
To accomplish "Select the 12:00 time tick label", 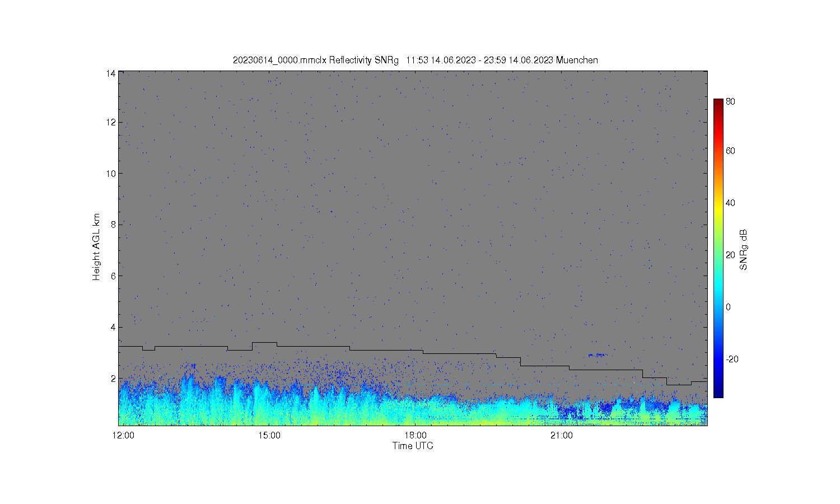I will pos(123,436).
